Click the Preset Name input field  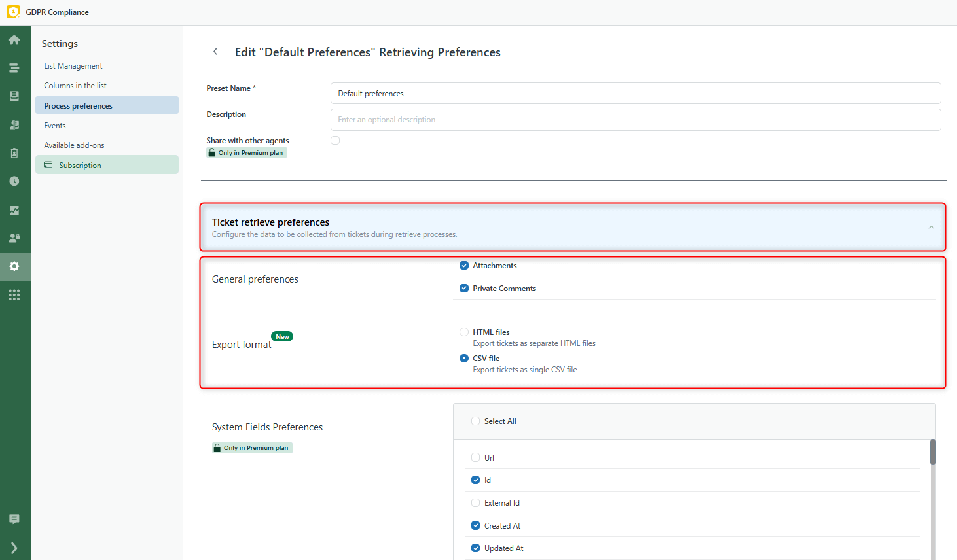point(636,94)
